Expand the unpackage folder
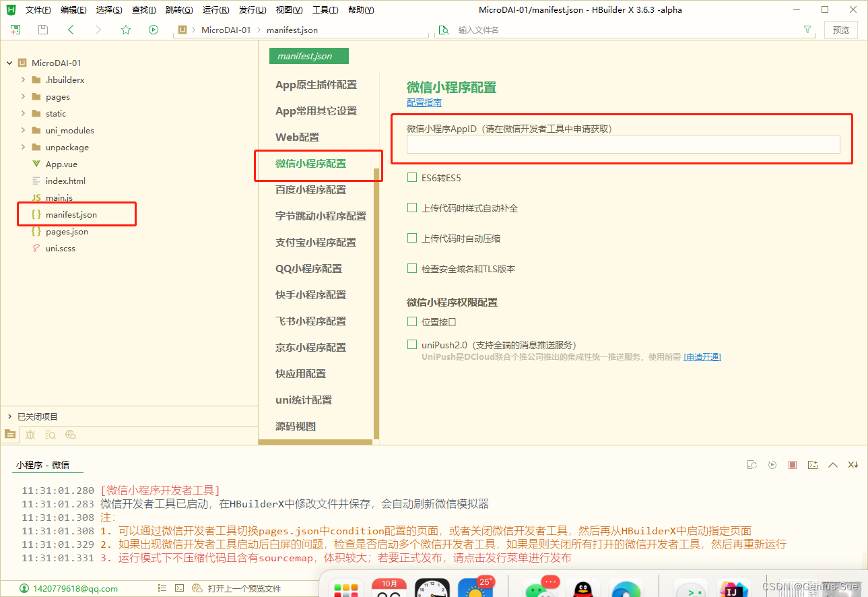This screenshot has height=597, width=868. pos(23,147)
